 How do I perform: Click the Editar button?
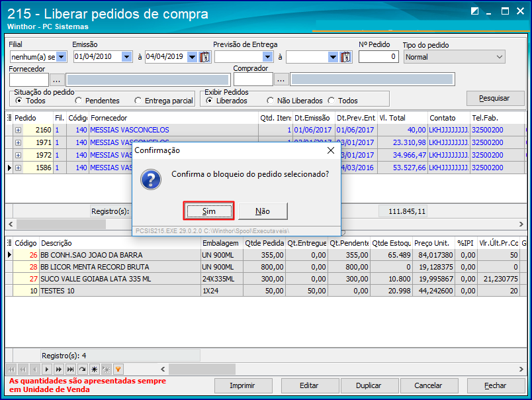click(x=310, y=385)
